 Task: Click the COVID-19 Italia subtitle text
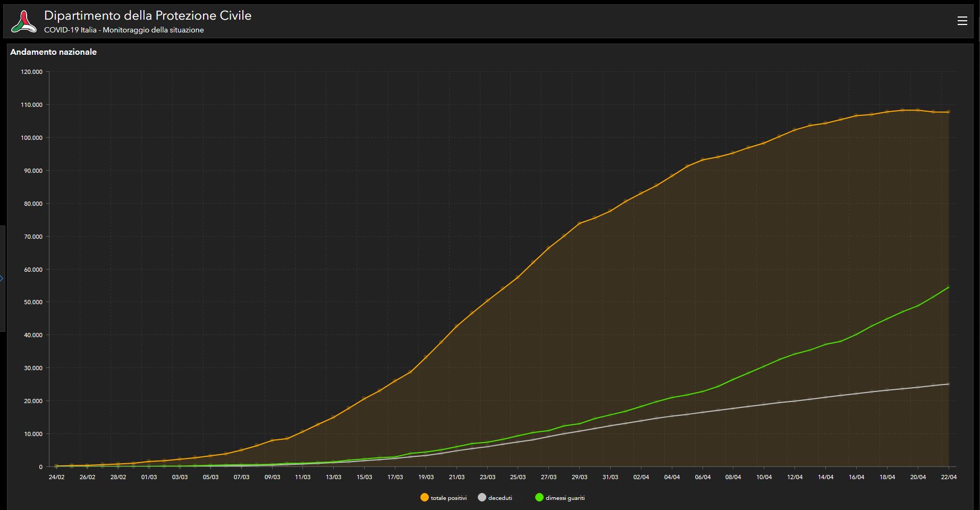pyautogui.click(x=124, y=30)
